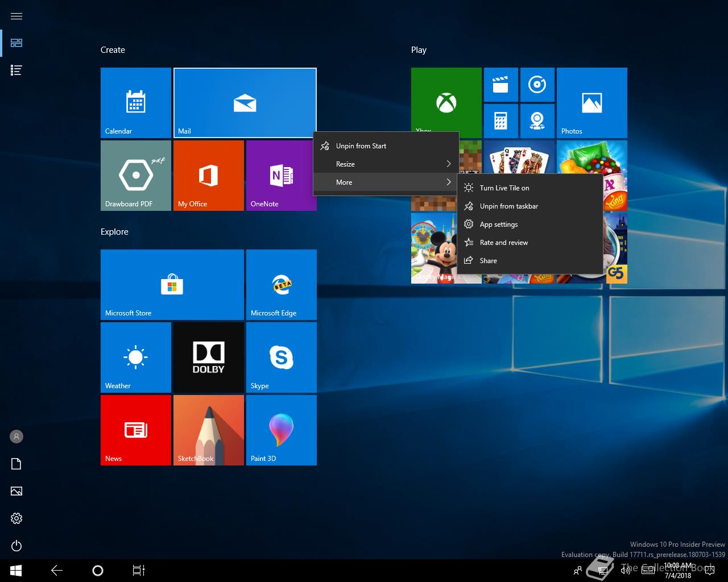Screen dimensions: 728x582
Task: Open the Candy Crush Soda tile
Action: (592, 157)
